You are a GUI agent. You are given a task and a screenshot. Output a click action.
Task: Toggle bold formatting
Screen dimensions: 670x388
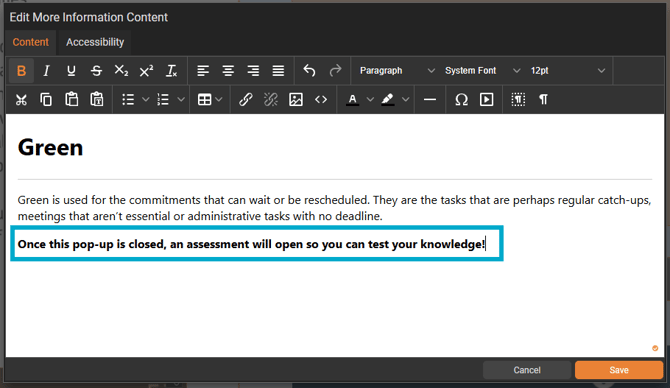21,71
